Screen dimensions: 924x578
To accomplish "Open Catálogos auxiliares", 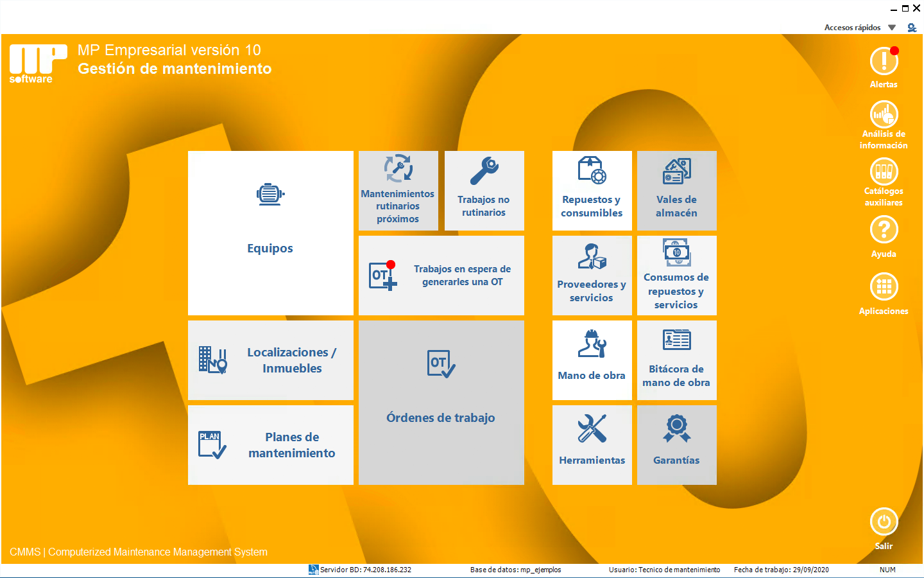I will pyautogui.click(x=884, y=172).
